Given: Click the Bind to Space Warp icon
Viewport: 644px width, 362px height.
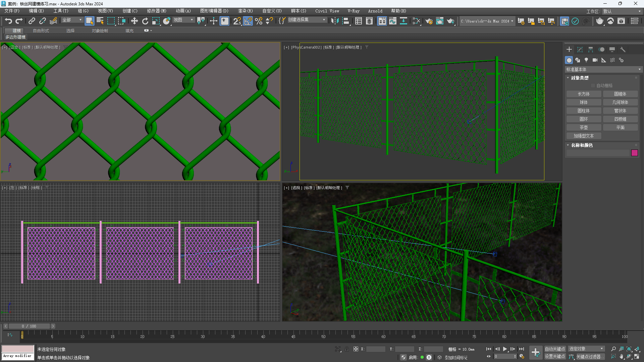Looking at the screenshot, I should (x=53, y=21).
